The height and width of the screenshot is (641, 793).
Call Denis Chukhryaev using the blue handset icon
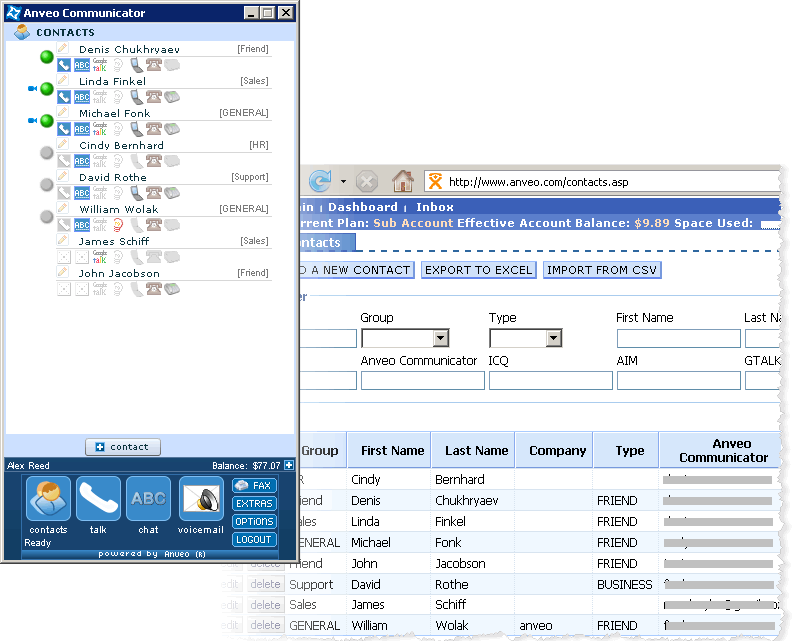coord(64,65)
